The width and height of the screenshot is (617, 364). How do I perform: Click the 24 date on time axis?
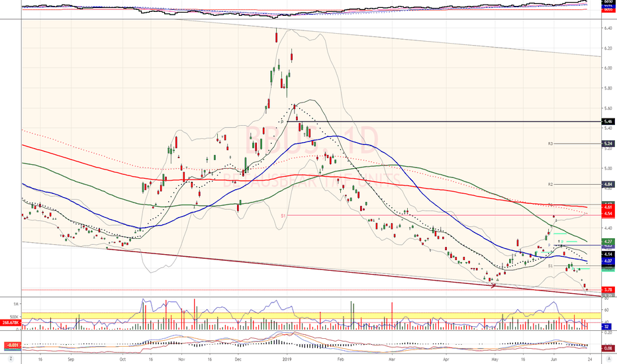(589, 359)
